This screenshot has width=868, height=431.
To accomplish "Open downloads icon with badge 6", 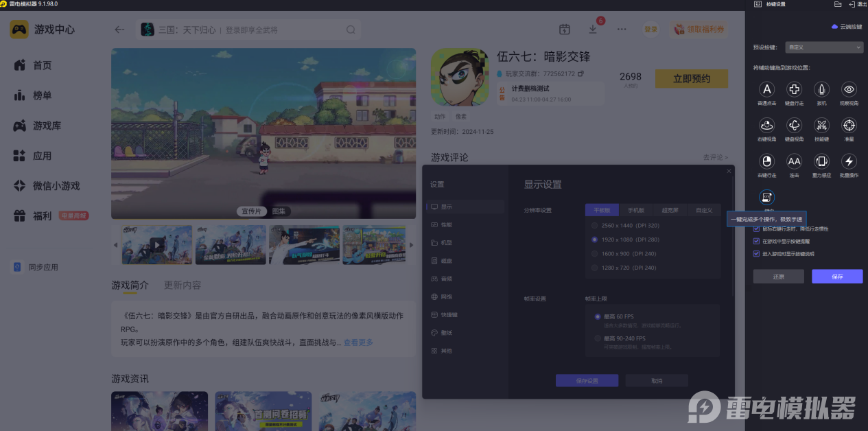I will (594, 30).
